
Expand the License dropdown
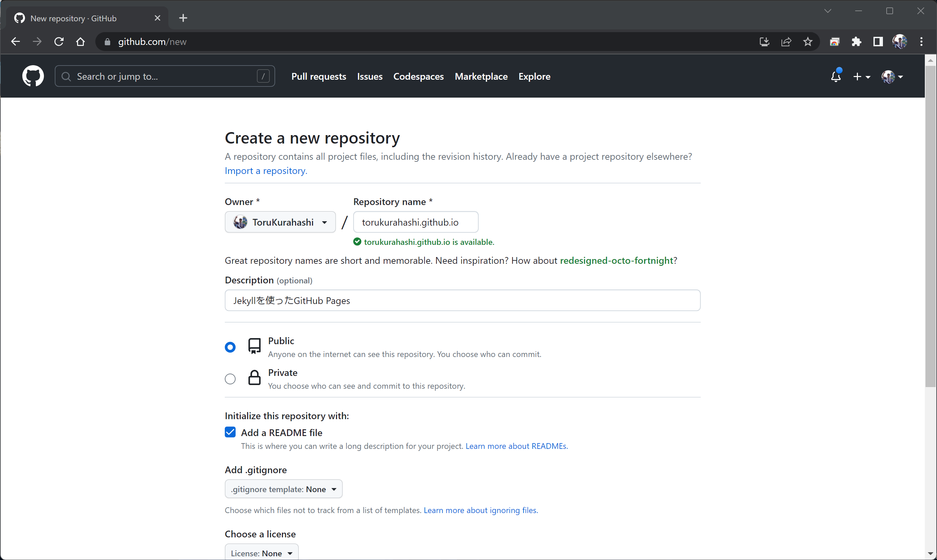coord(262,553)
